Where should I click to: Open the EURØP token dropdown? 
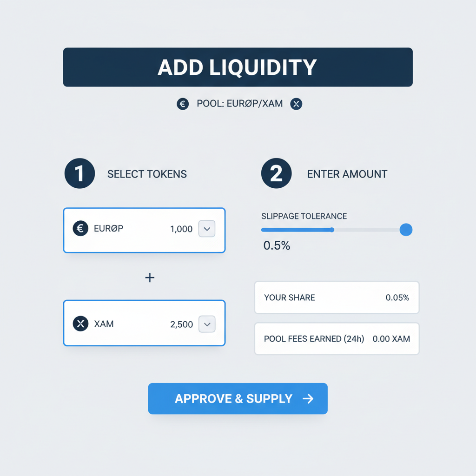[207, 229]
